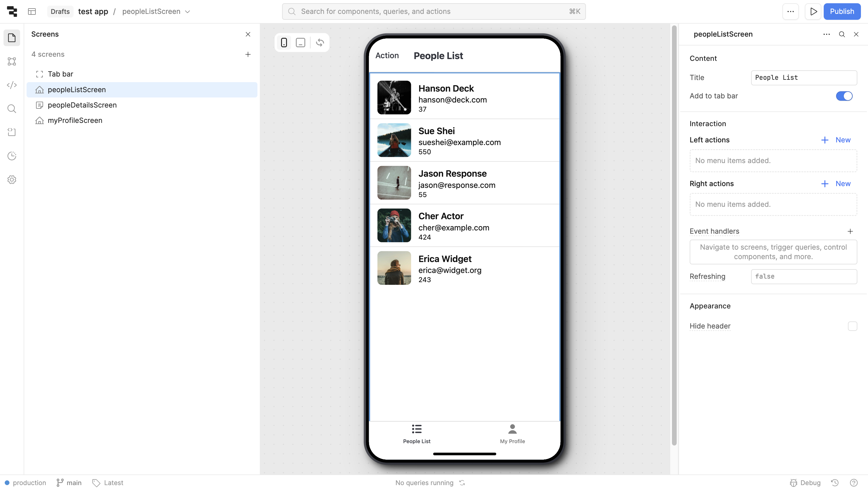Click the rotate orientation icon on canvas
The height and width of the screenshot is (491, 868).
click(x=320, y=43)
